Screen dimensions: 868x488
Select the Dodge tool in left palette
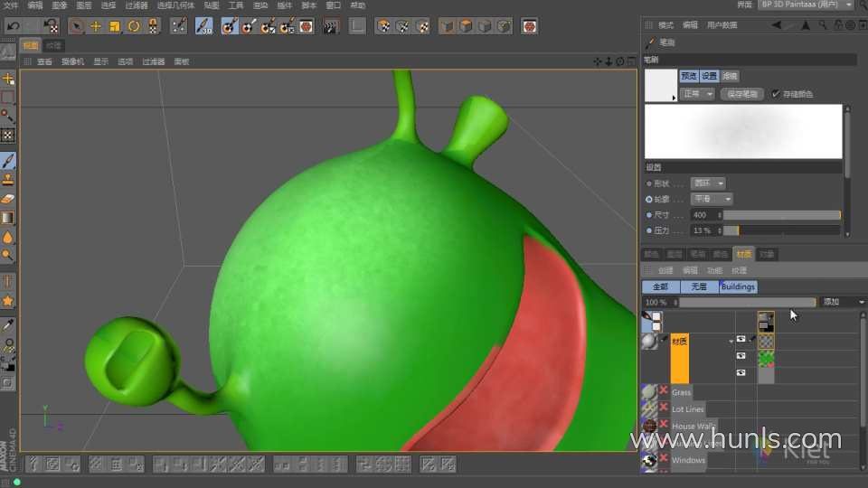8,255
